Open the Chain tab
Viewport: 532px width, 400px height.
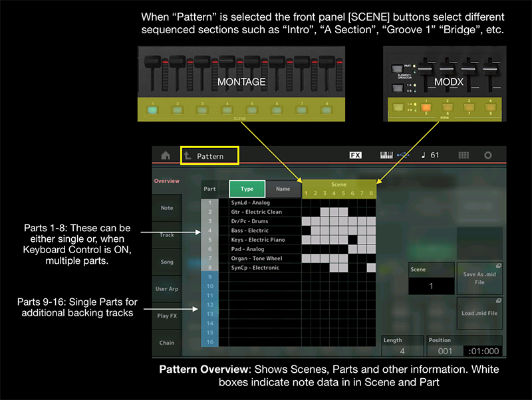click(167, 343)
